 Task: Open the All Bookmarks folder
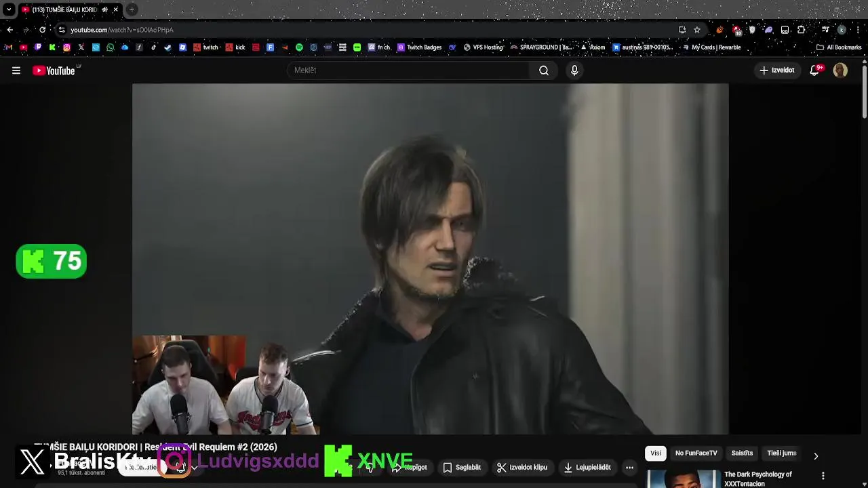pos(839,47)
